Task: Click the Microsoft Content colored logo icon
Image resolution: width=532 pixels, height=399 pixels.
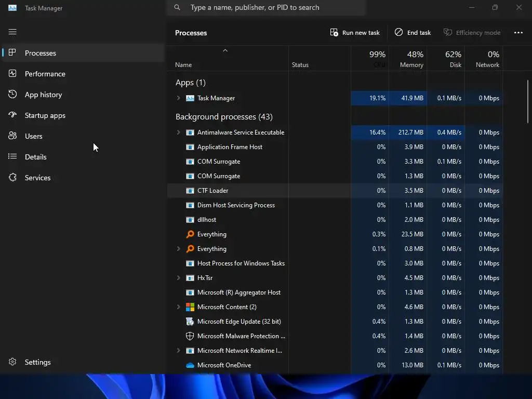Action: tap(190, 307)
